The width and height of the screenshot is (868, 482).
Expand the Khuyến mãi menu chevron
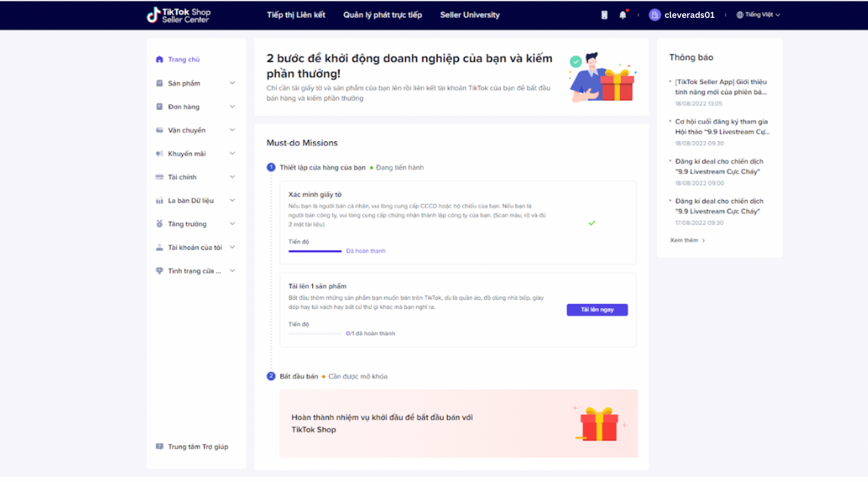232,154
